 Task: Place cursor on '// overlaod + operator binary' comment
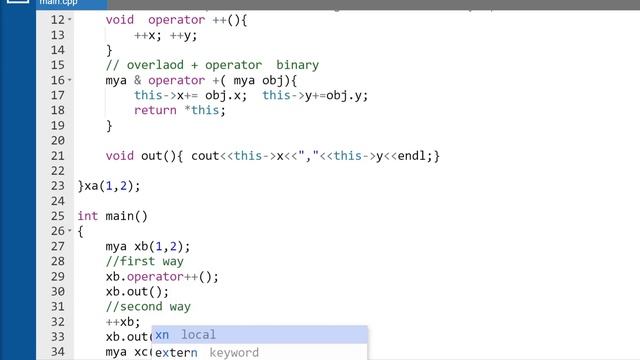click(212, 65)
